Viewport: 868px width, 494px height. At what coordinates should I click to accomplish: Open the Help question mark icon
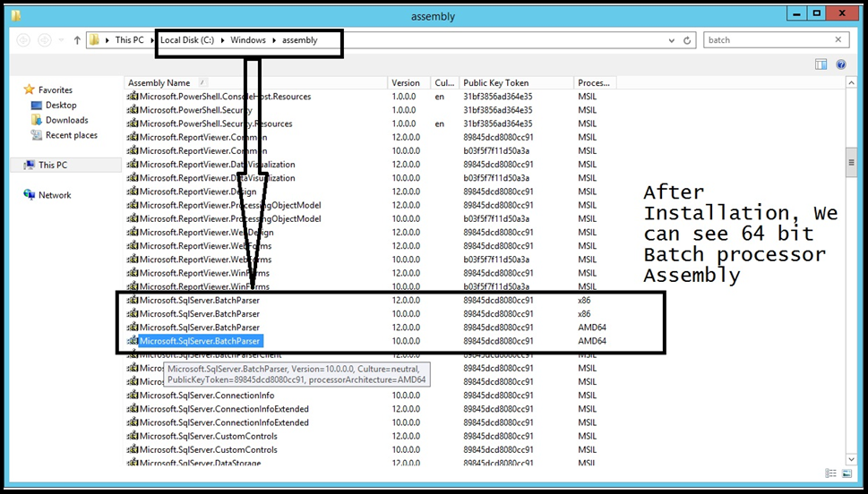(x=841, y=64)
